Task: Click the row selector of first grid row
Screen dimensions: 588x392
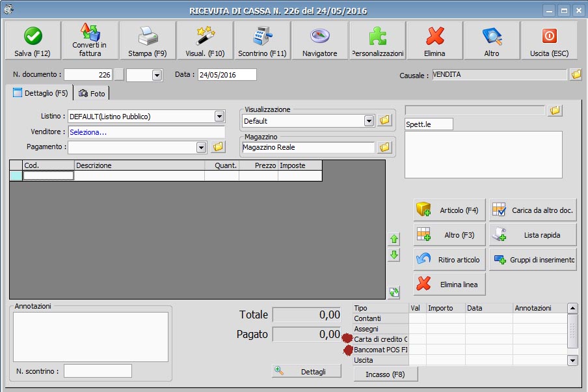Action: (16, 175)
